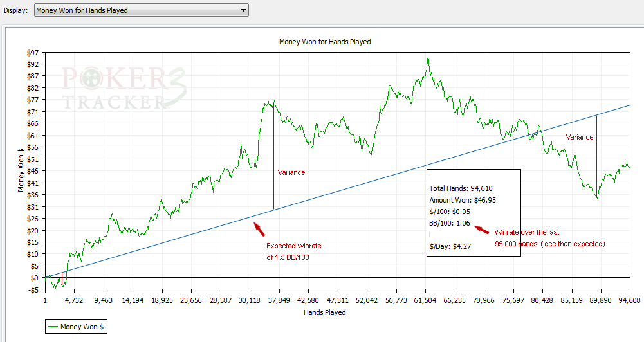Screen dimensions: 644x342
Task: Click the x-axis label 28,387
Action: (x=221, y=300)
